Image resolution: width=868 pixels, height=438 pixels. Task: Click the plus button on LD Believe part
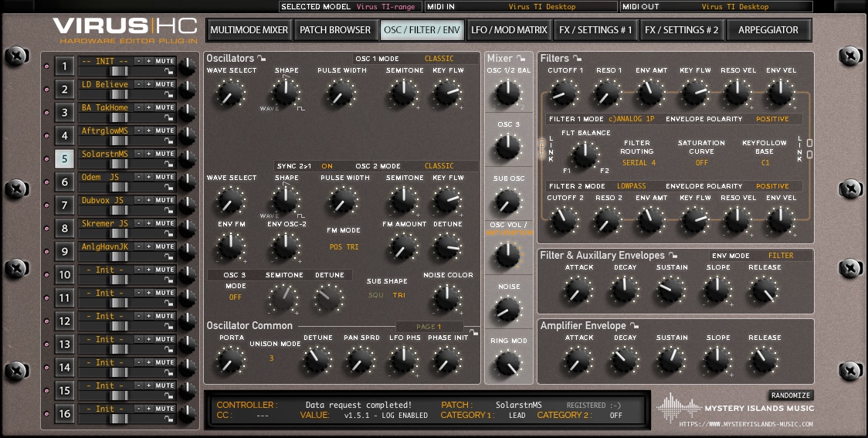(x=148, y=84)
